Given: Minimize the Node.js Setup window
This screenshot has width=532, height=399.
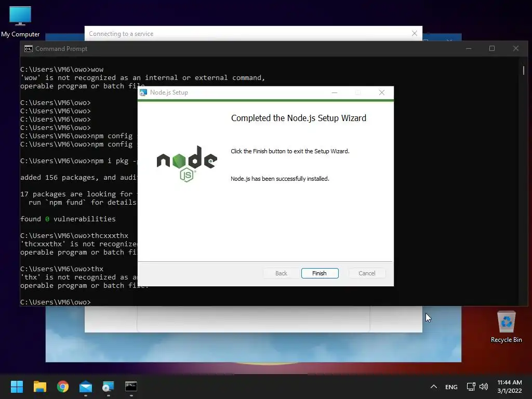Looking at the screenshot, I should pos(335,92).
